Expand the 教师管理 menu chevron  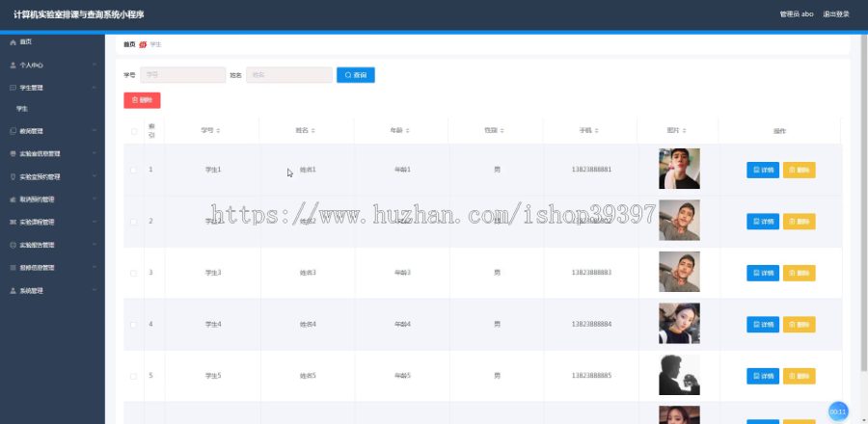(x=95, y=131)
